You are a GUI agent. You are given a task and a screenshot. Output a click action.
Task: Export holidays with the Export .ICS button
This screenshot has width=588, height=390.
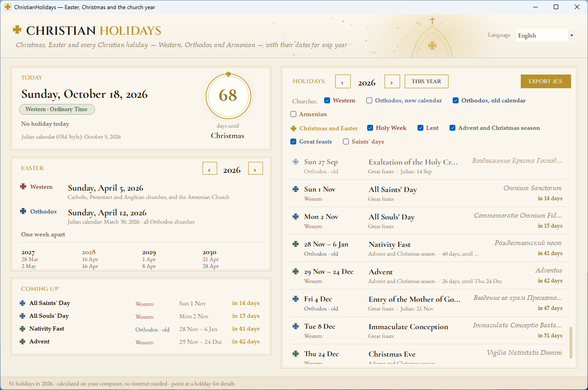pos(546,81)
